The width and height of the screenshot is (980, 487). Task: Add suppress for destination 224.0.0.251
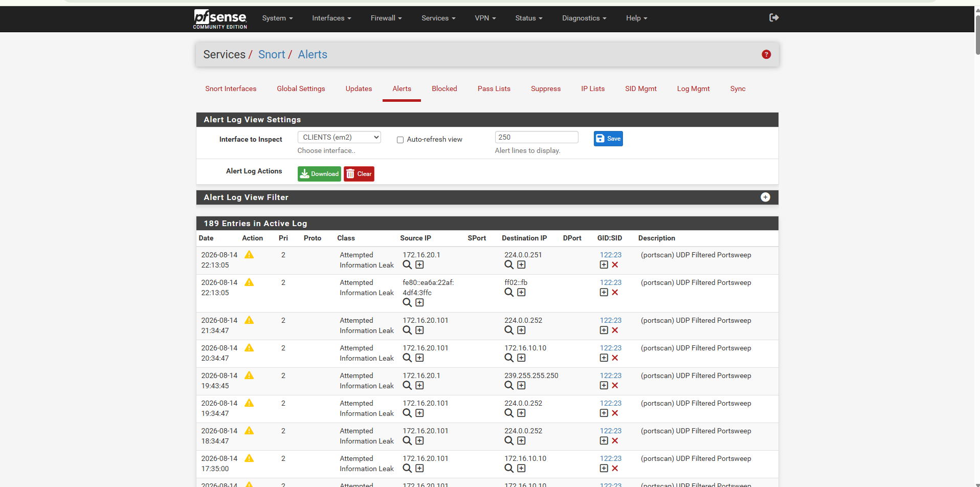pyautogui.click(x=521, y=265)
